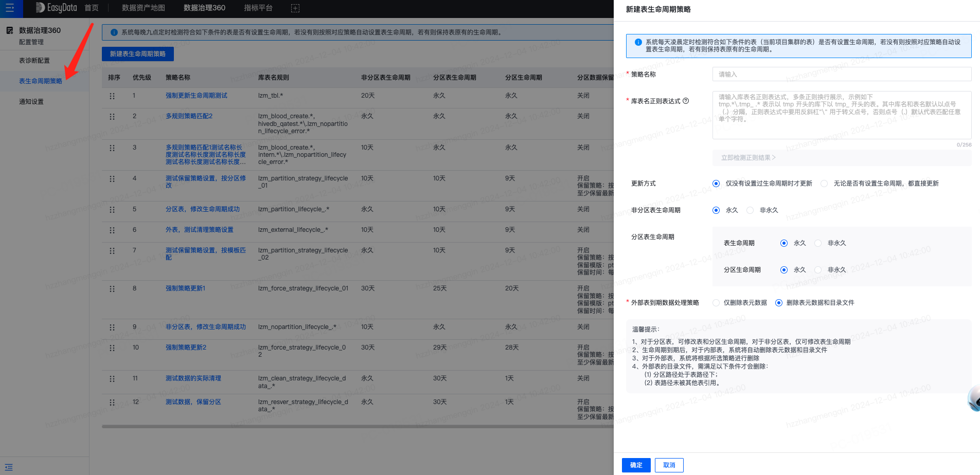Image resolution: width=980 pixels, height=475 pixels.
Task: Open policy link 分区表，修改生命周期成功
Action: (x=203, y=209)
